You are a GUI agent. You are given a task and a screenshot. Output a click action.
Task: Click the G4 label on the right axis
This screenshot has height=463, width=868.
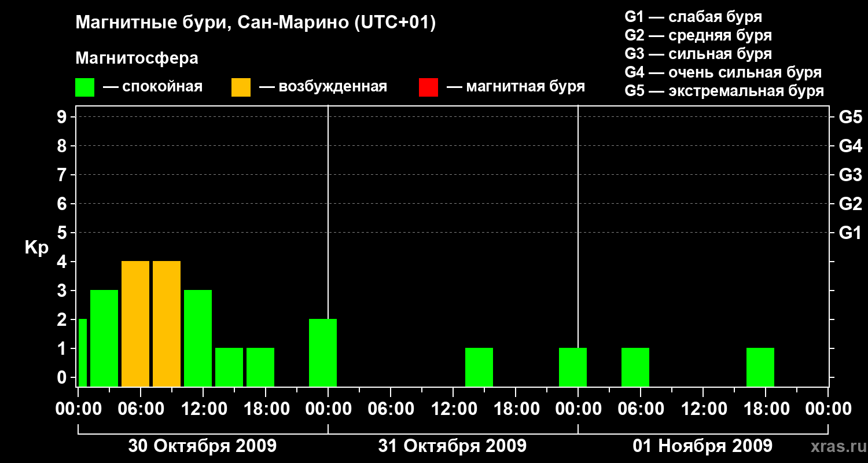(851, 146)
